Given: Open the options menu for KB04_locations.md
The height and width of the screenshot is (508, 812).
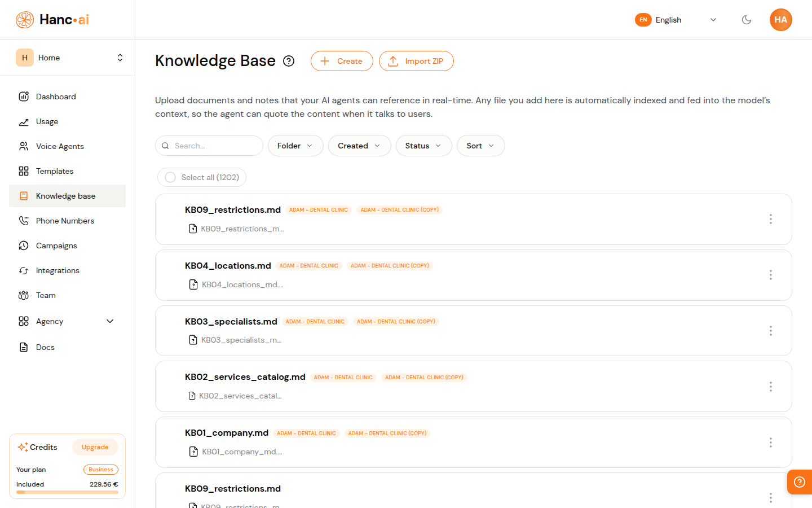Looking at the screenshot, I should click(x=770, y=275).
